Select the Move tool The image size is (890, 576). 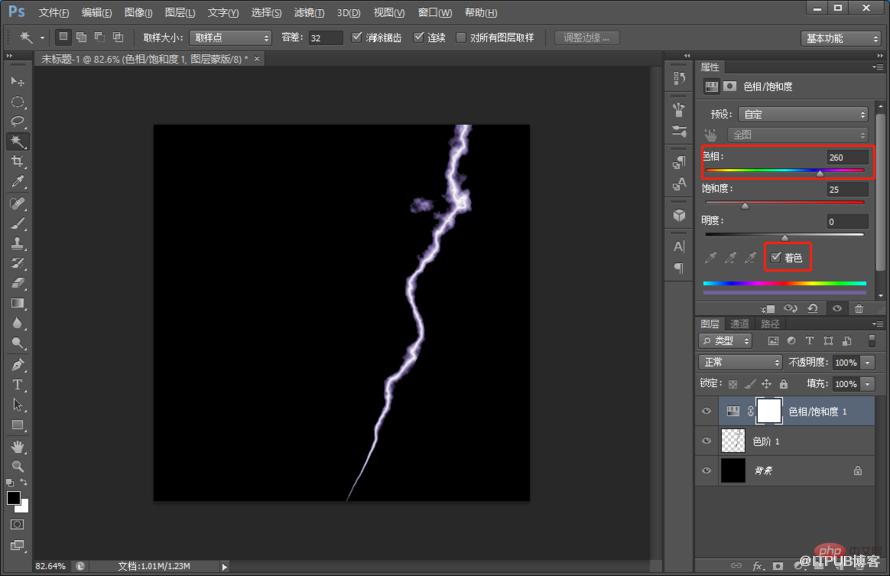pyautogui.click(x=17, y=82)
